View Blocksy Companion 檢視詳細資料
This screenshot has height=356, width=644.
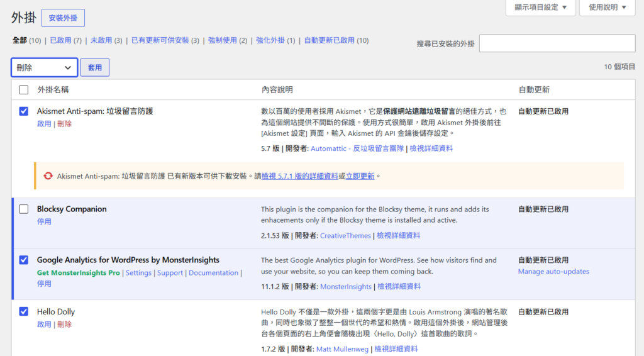398,236
